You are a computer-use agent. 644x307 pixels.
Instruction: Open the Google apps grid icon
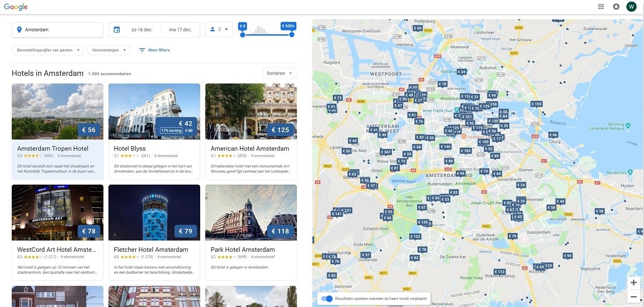click(x=601, y=6)
